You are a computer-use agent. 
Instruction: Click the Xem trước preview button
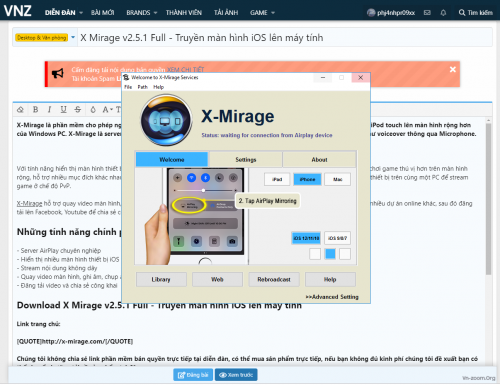pos(236,375)
